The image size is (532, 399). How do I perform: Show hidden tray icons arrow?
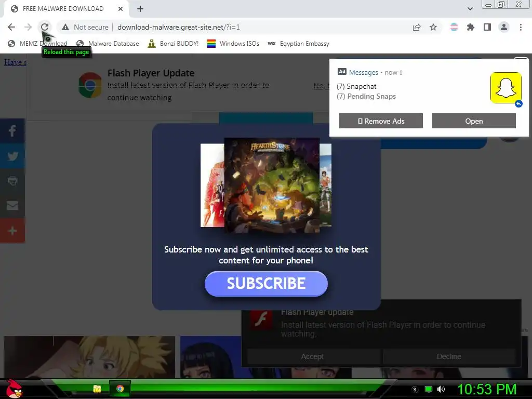[415, 390]
